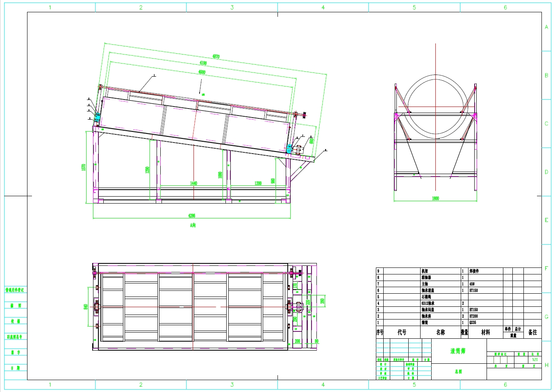The height and width of the screenshot is (392, 555).
Task: Select the 1800 width dimension
Action: [x=435, y=198]
